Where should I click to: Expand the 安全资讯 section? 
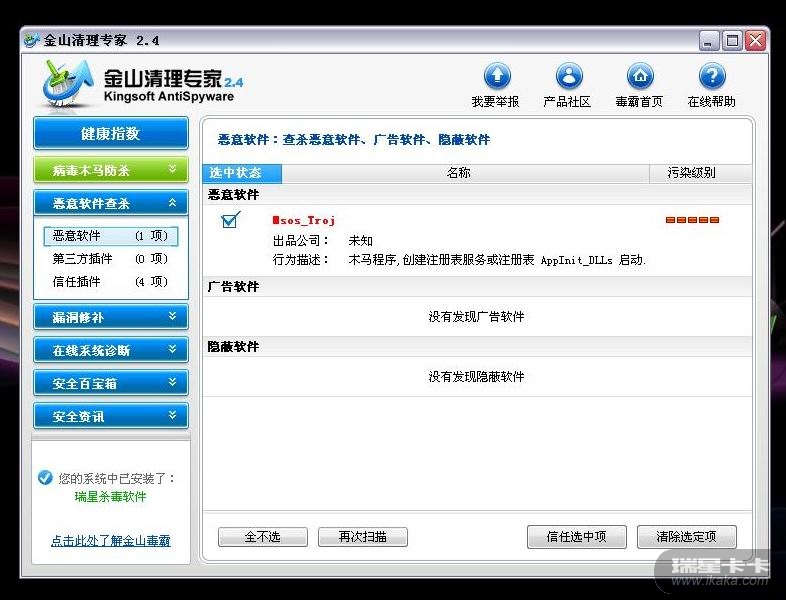coord(111,416)
